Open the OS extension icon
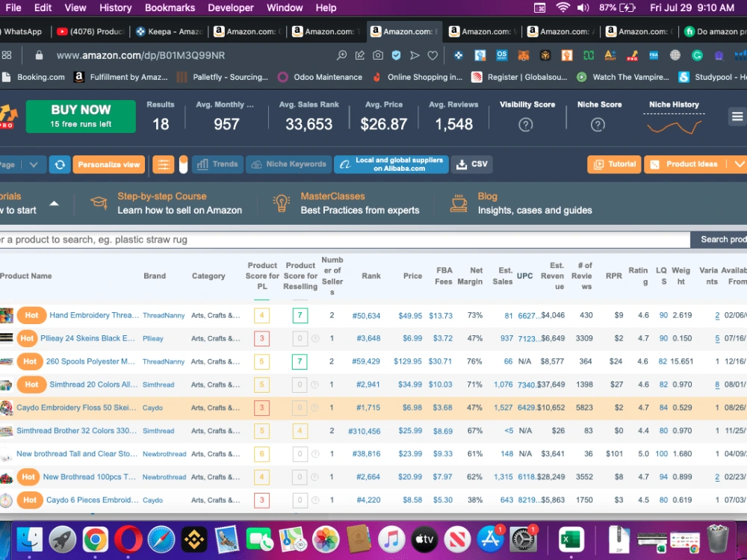The width and height of the screenshot is (747, 560). click(x=502, y=56)
